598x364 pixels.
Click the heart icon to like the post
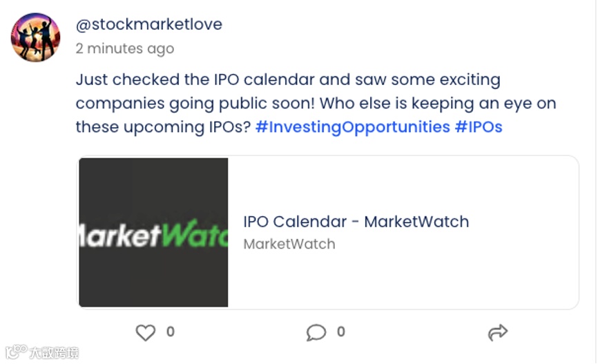click(x=146, y=333)
